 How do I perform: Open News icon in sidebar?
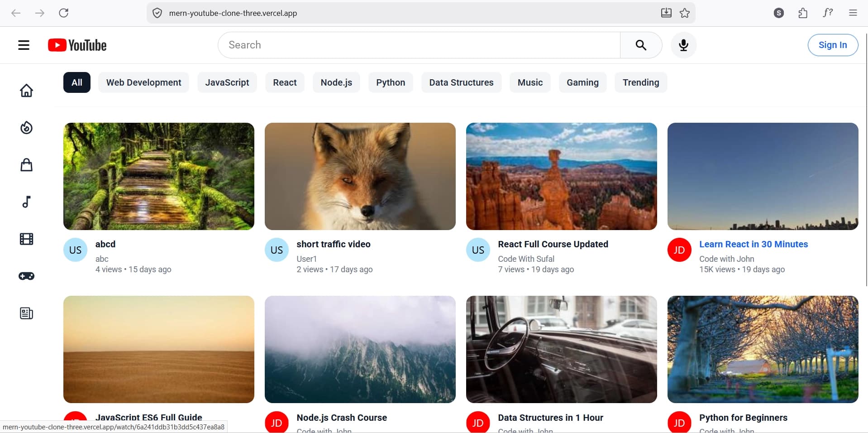tap(27, 313)
